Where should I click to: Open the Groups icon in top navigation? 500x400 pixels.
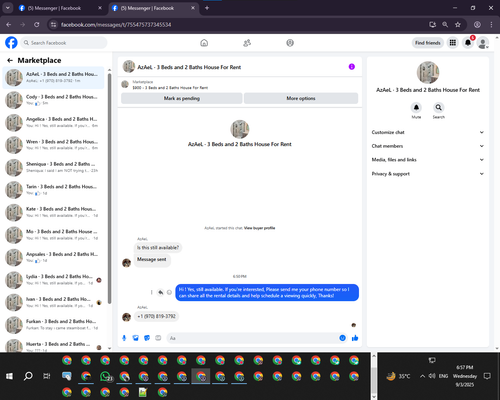pyautogui.click(x=290, y=43)
